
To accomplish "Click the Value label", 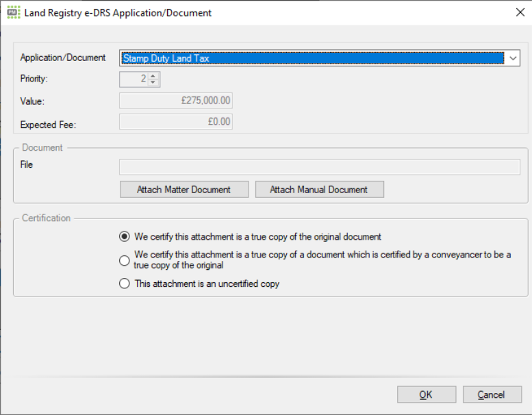I will [x=32, y=101].
